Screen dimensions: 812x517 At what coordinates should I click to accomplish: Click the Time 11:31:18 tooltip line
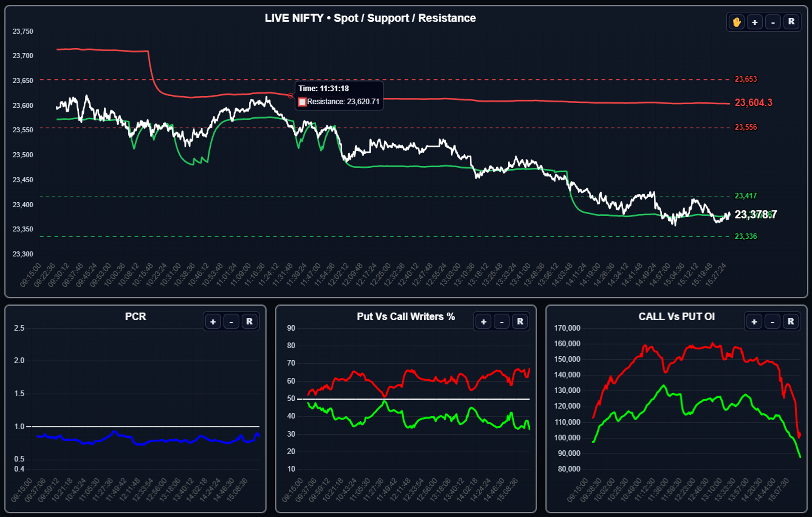click(x=324, y=89)
